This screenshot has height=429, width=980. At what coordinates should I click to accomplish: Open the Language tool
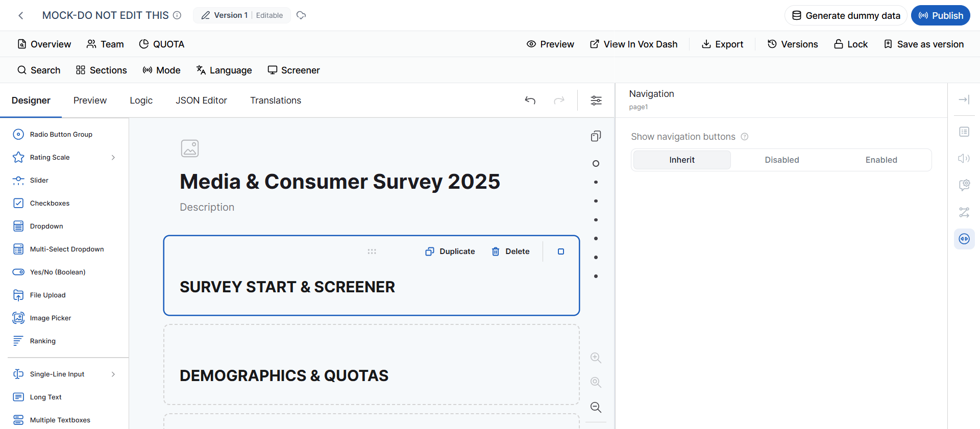(x=224, y=70)
